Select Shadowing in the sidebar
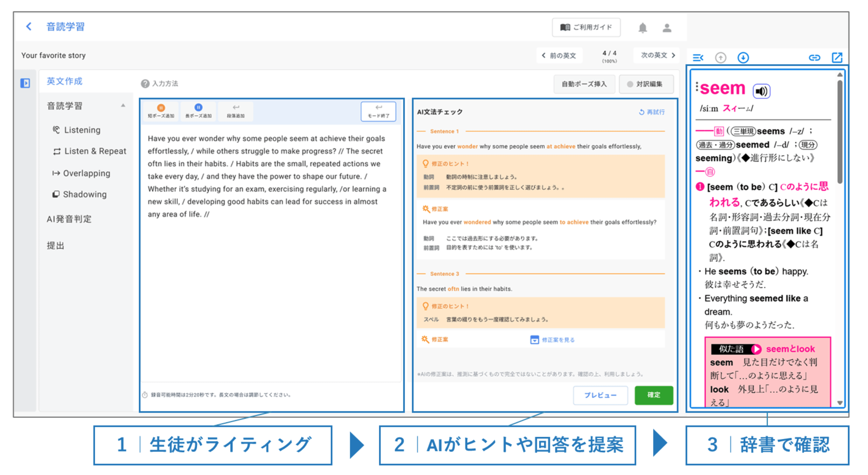The image size is (868, 475). pyautogui.click(x=84, y=194)
